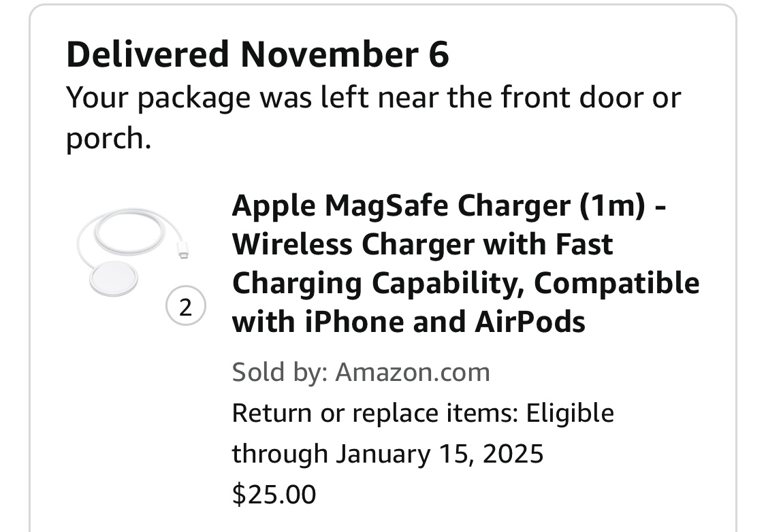Click the USB-C connector in product image
766x532 pixels.
pyautogui.click(x=182, y=253)
